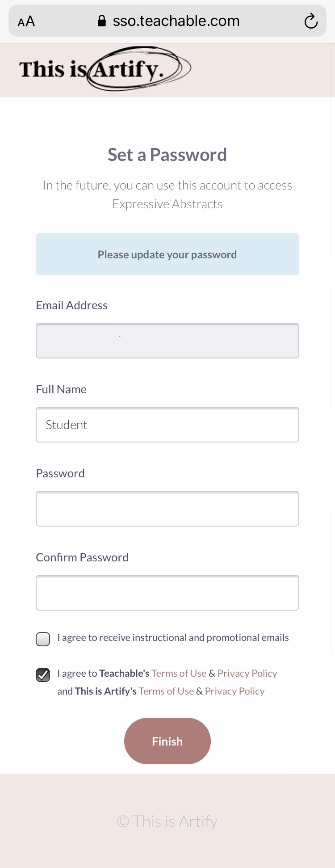This screenshot has height=868, width=335.
Task: Click the 'Please update your password' banner
Action: click(x=167, y=254)
